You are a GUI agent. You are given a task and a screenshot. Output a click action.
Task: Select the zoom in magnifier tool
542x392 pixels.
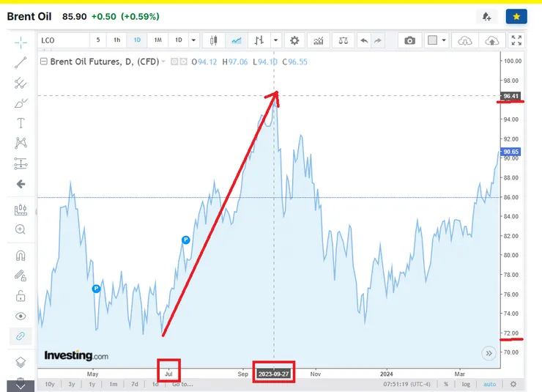21,229
